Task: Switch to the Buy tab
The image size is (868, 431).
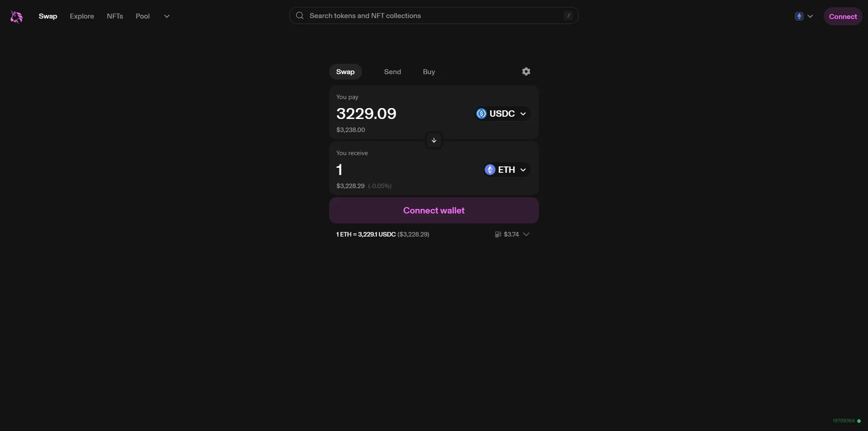Action: click(x=429, y=72)
